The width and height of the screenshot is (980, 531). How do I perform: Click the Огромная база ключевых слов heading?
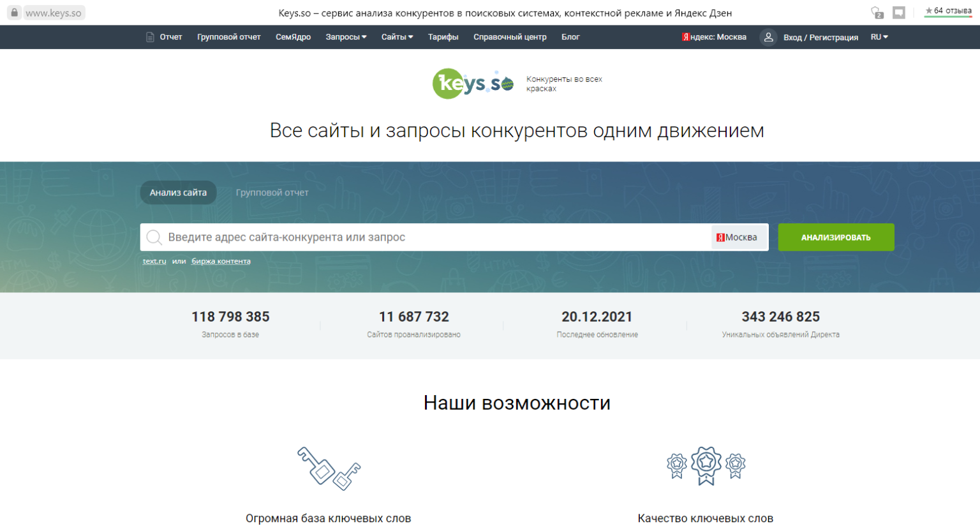tap(329, 518)
